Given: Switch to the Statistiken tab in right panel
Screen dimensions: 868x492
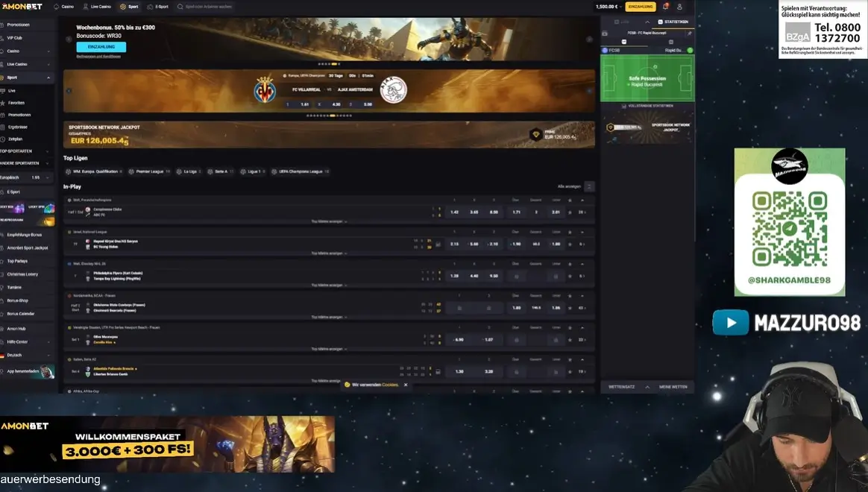Looking at the screenshot, I should (673, 22).
